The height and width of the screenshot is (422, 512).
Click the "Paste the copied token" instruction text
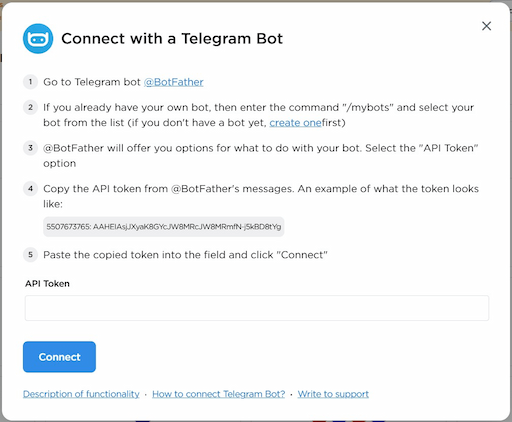click(x=185, y=255)
